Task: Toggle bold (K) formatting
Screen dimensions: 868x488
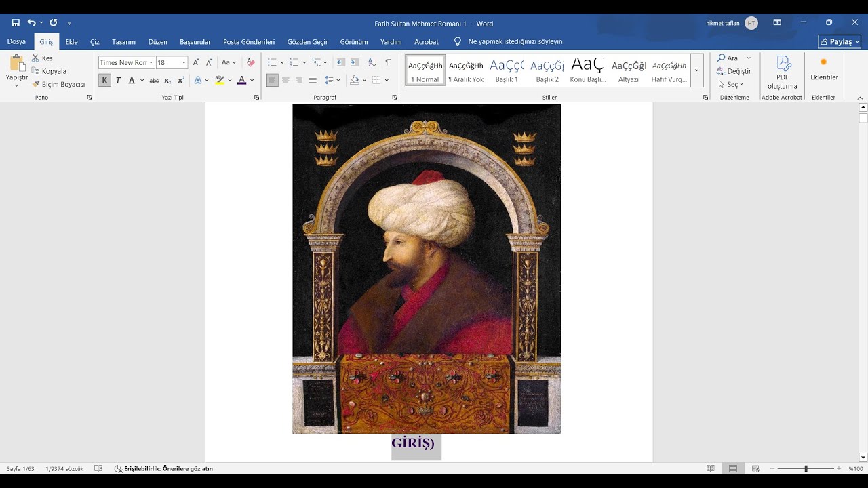Action: click(x=104, y=80)
